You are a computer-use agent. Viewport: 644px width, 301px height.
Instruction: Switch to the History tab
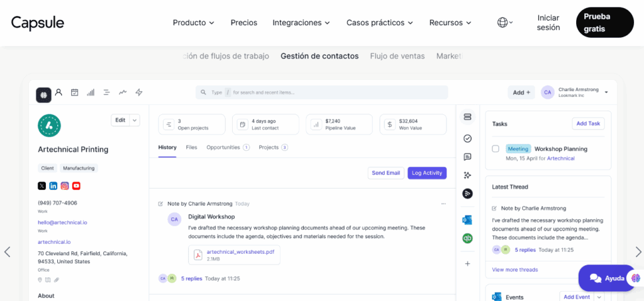coord(167,148)
